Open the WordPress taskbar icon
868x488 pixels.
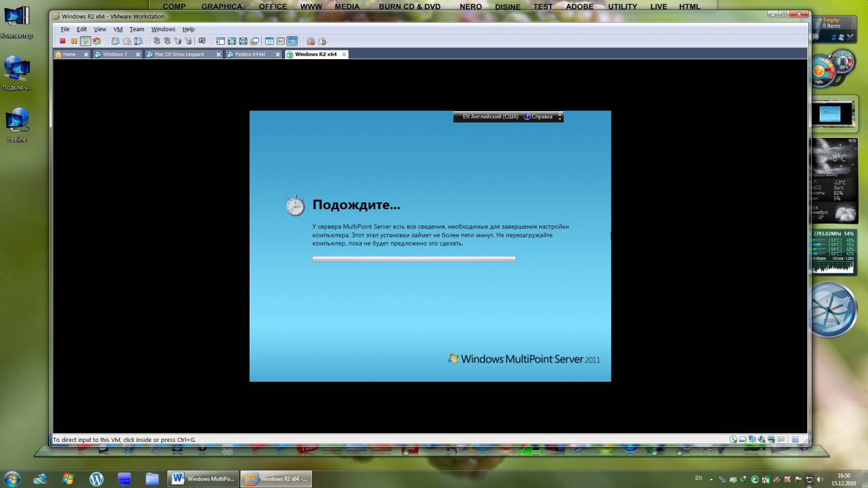coord(96,479)
